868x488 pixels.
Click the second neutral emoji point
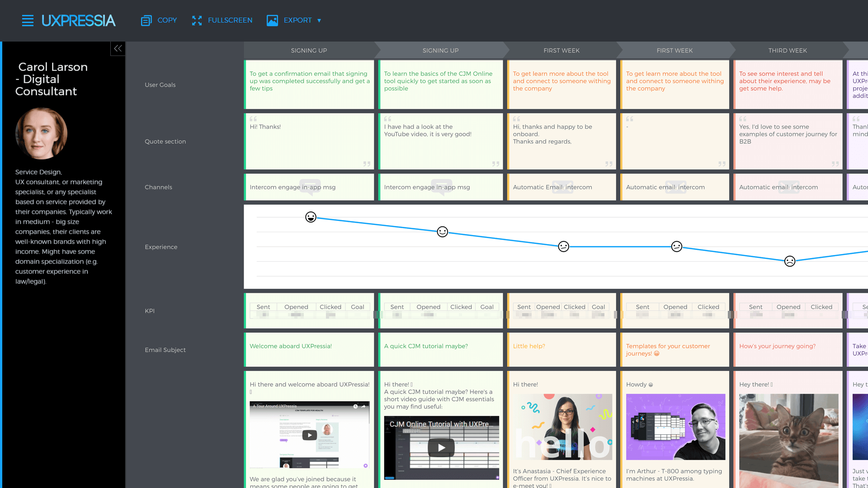[x=676, y=246]
